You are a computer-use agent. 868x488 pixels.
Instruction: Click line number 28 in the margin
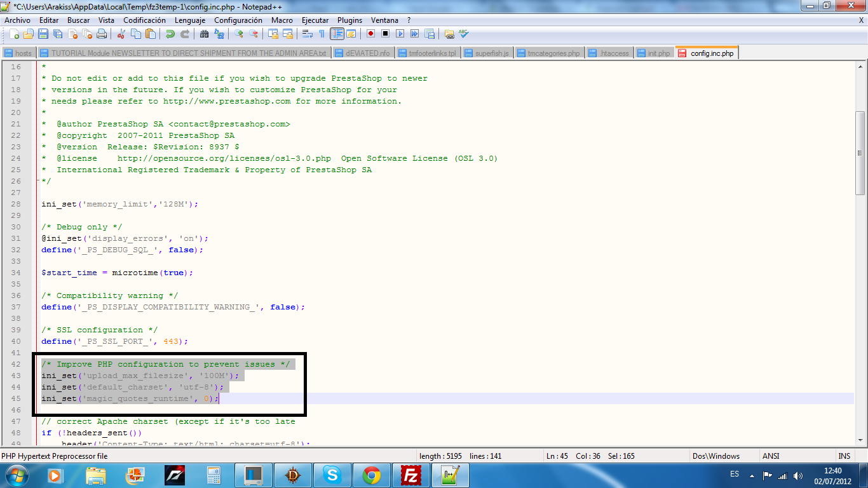(15, 204)
